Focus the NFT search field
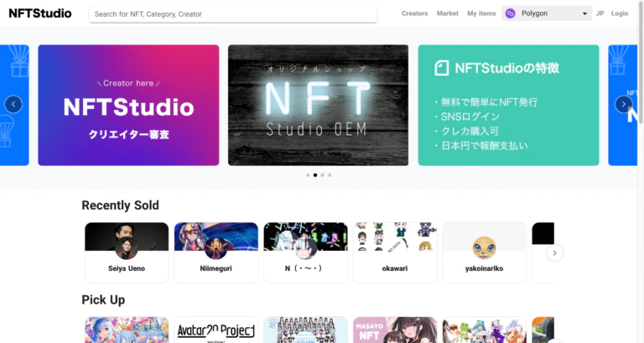 233,14
